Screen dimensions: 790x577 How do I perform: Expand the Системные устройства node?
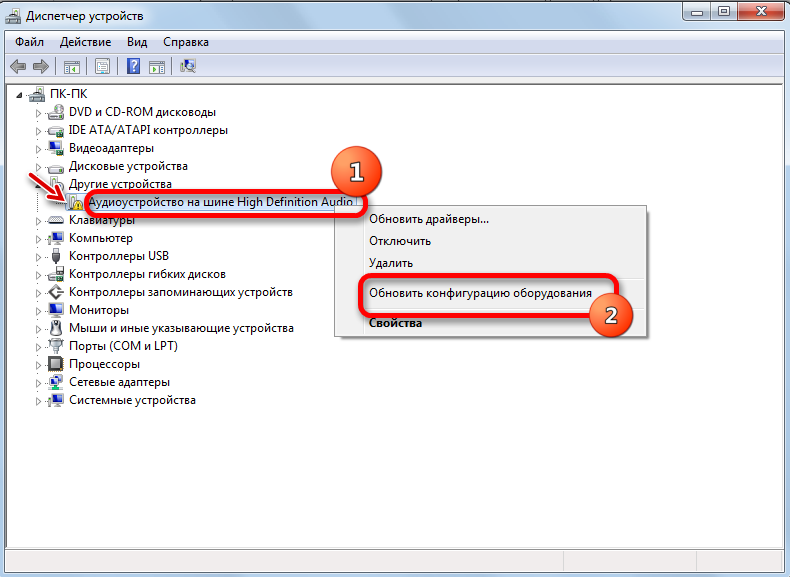pyautogui.click(x=38, y=401)
